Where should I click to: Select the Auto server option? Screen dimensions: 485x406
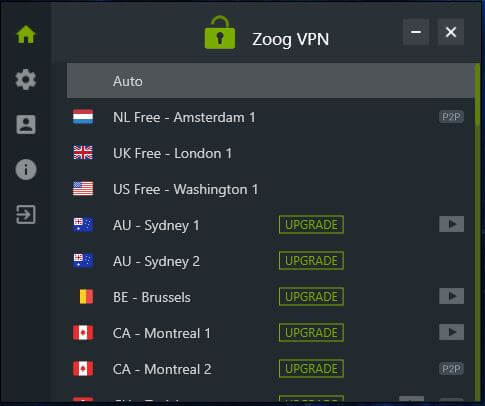pyautogui.click(x=271, y=81)
